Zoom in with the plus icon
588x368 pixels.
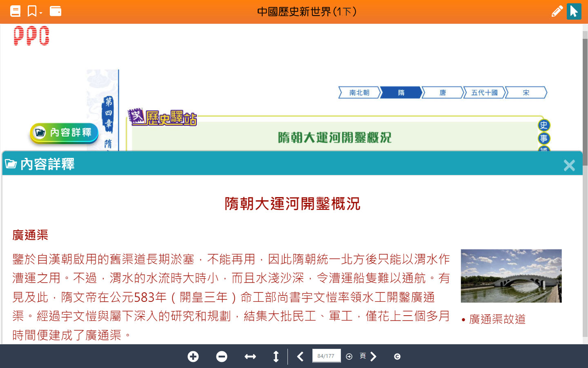[193, 357]
